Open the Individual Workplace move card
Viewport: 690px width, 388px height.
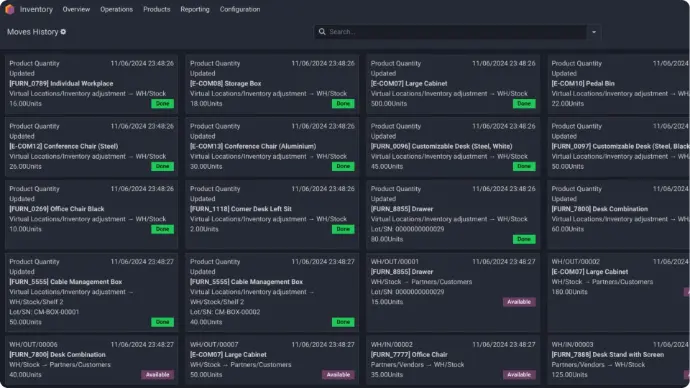pyautogui.click(x=92, y=84)
